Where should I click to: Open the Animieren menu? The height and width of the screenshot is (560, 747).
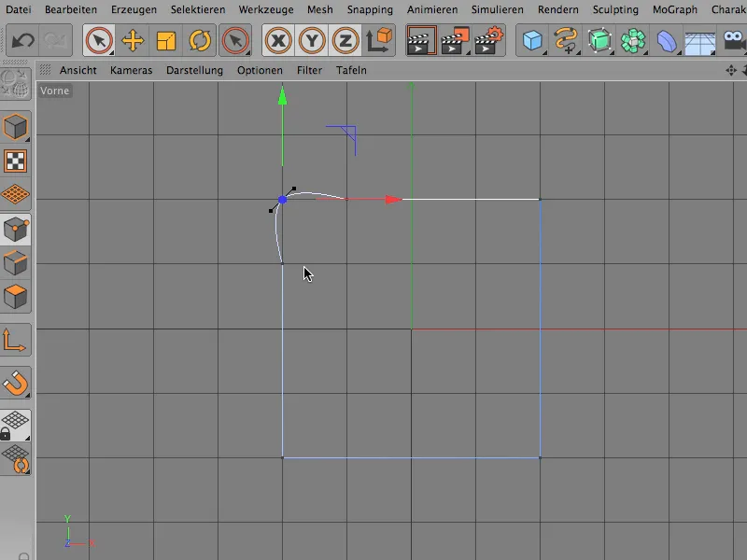pyautogui.click(x=432, y=9)
